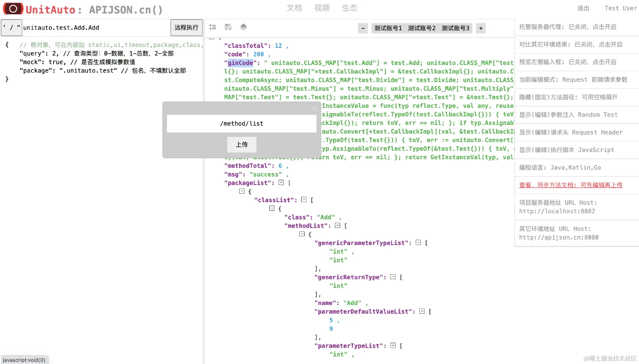This screenshot has width=639, height=364.
Task: Click the layers stack icon
Action: (x=243, y=27)
